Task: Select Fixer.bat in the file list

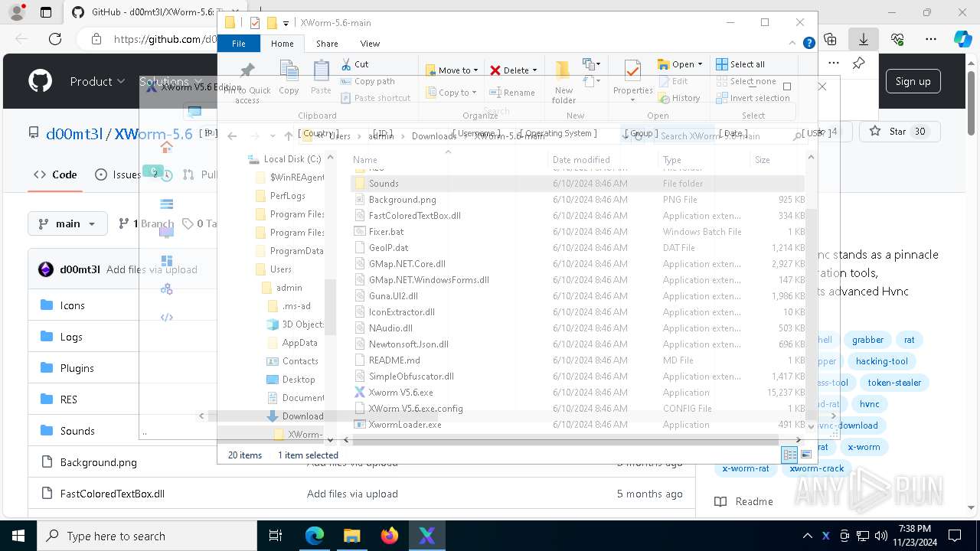Action: pos(386,232)
